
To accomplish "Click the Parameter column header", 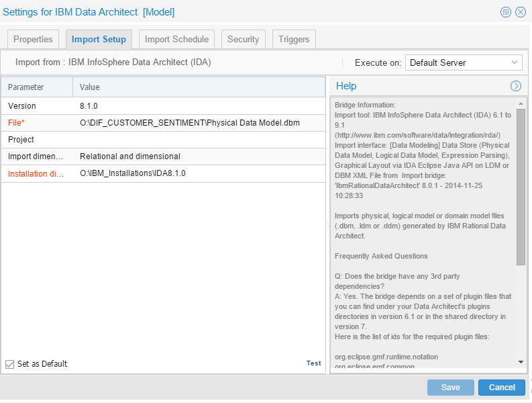I will pos(37,87).
